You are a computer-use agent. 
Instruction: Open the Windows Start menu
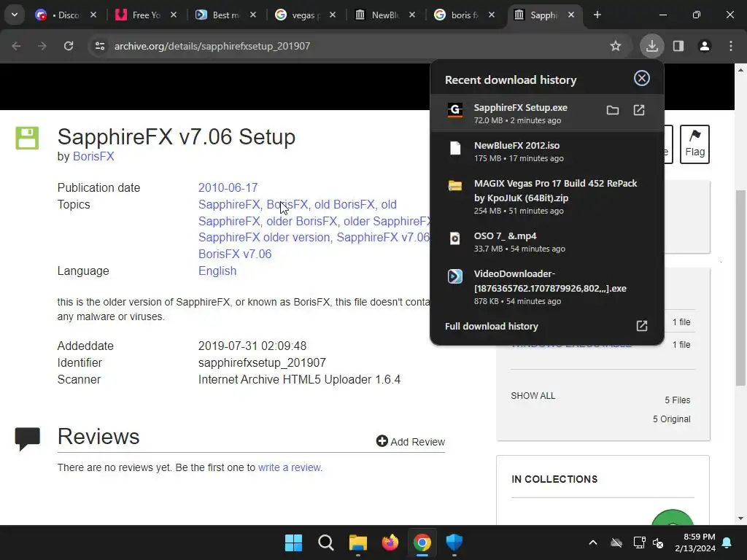tap(293, 542)
